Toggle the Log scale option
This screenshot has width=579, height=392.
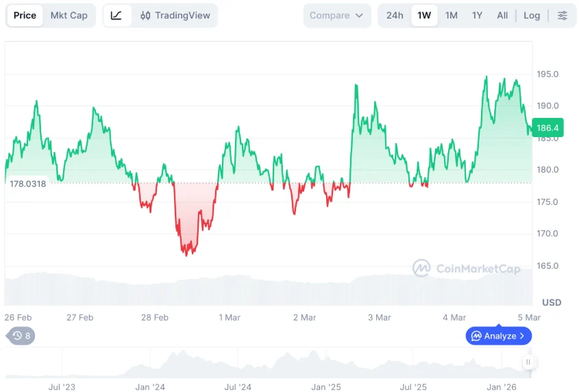click(x=532, y=16)
